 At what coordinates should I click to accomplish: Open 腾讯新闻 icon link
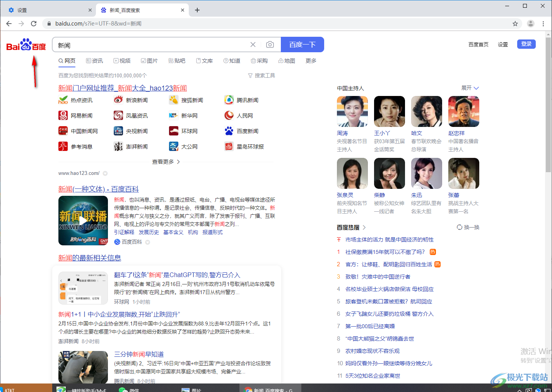coord(229,100)
